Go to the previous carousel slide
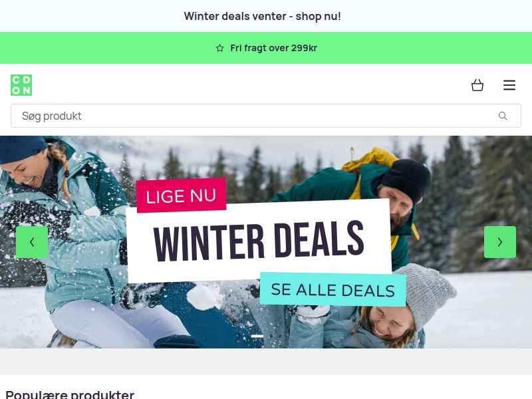 [32, 242]
